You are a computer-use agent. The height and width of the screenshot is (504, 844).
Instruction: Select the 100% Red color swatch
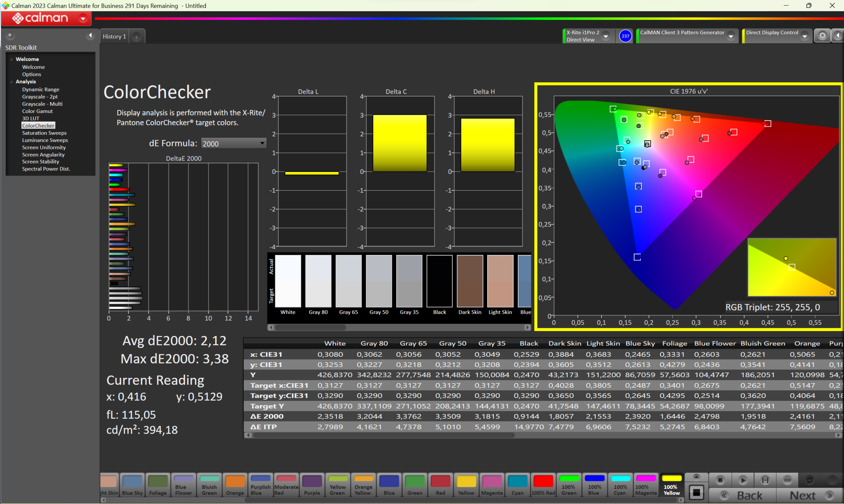(543, 485)
